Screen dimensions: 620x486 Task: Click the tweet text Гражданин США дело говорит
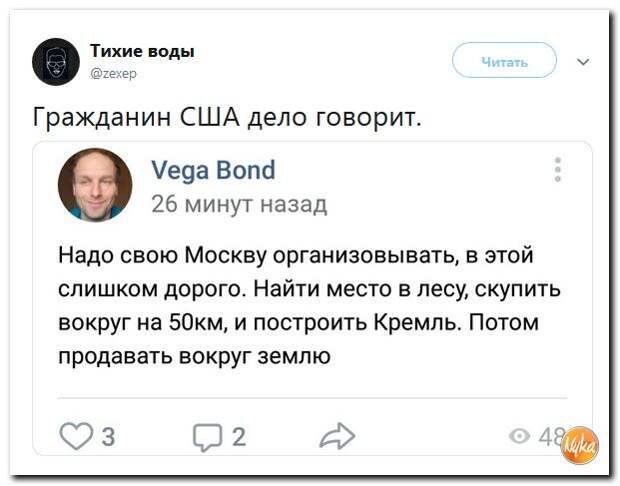click(227, 117)
